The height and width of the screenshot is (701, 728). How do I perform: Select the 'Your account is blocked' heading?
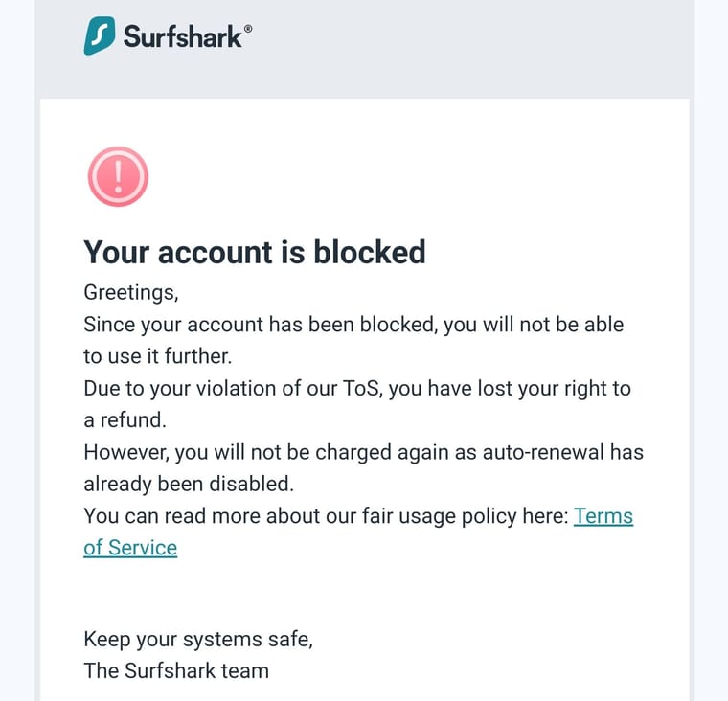tap(255, 252)
